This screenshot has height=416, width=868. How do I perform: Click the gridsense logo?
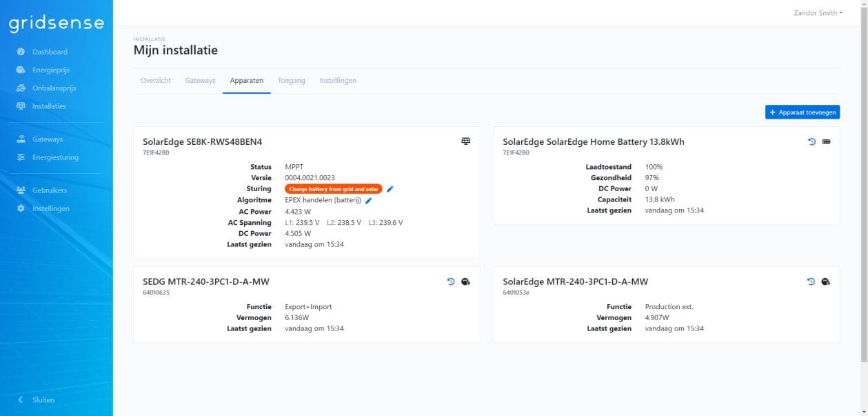click(56, 24)
